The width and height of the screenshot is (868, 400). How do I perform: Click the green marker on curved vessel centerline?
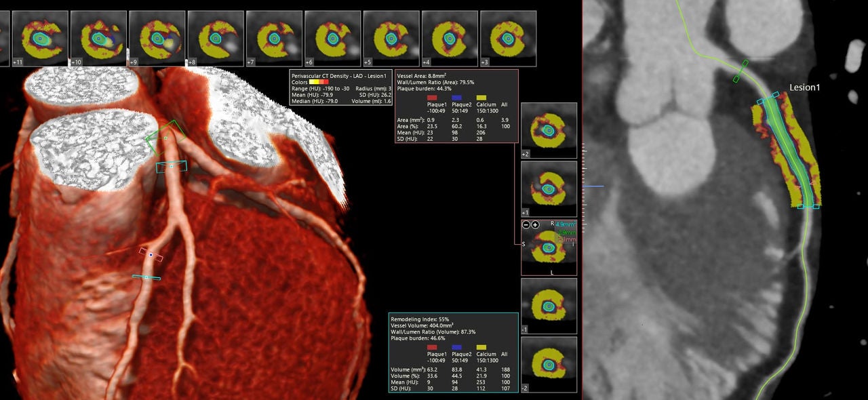[741, 71]
